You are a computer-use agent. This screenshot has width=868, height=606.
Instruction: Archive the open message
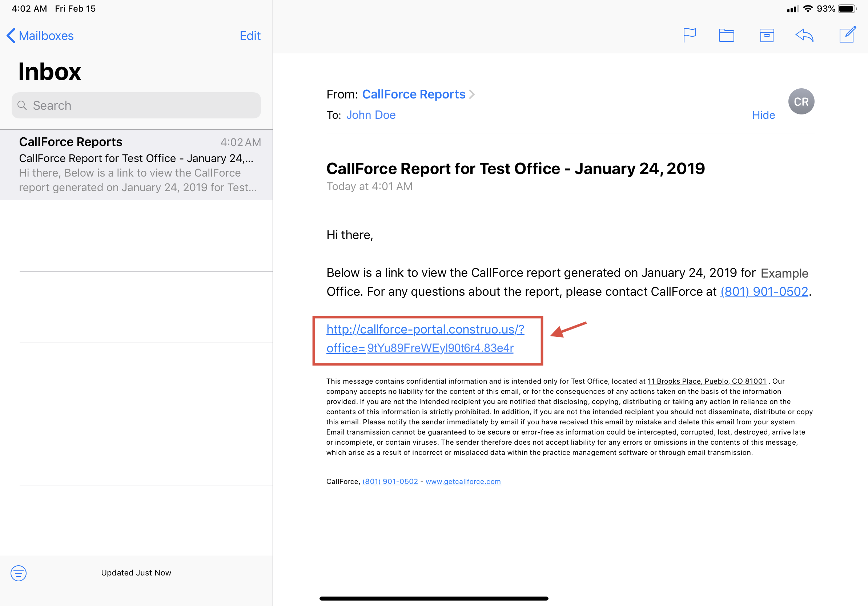click(767, 36)
